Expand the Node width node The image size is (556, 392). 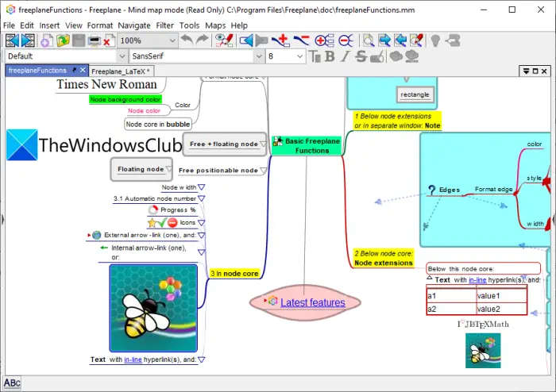[202, 187]
